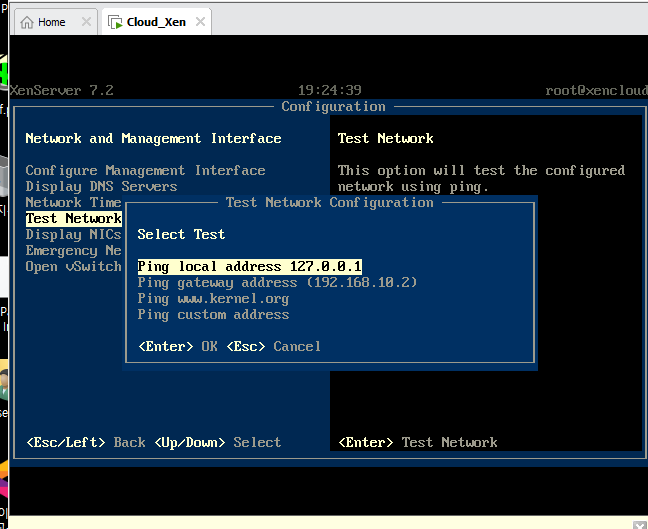Image resolution: width=648 pixels, height=529 pixels.
Task: Click Network Time entry
Action: tap(74, 203)
